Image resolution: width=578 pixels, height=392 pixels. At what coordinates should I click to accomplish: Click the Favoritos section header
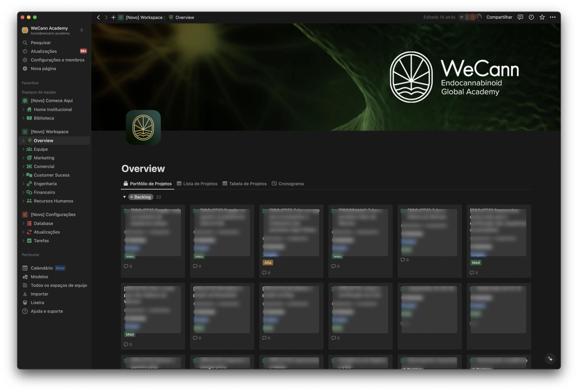pos(30,83)
